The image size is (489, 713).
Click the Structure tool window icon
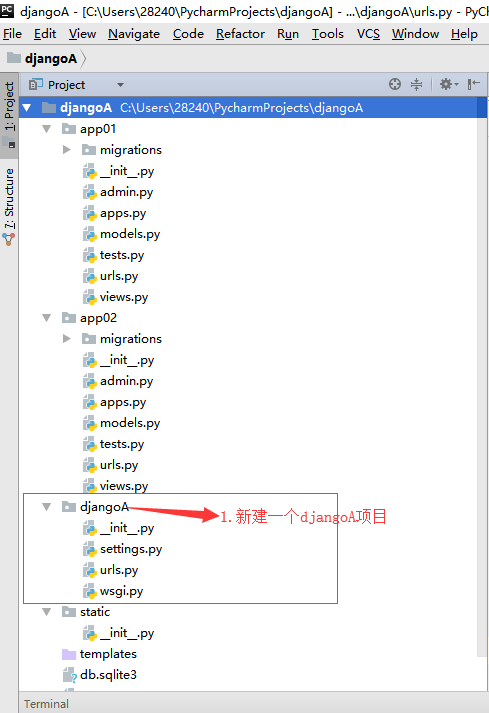[9, 239]
